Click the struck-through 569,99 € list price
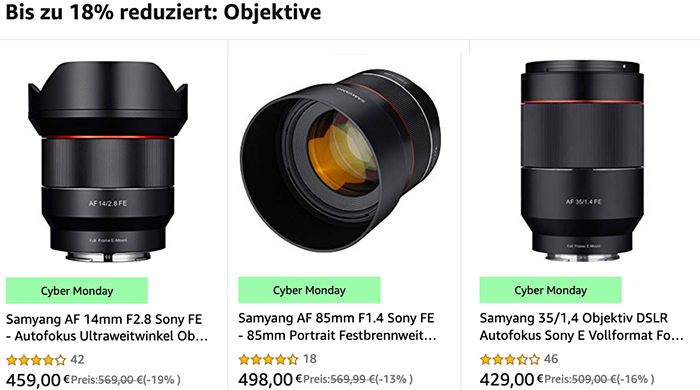This screenshot has width=700, height=390. tap(353, 379)
